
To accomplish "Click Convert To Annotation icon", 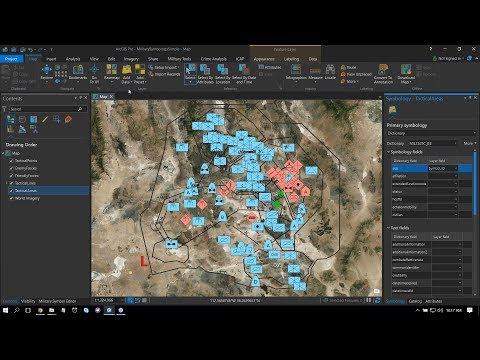I will [x=383, y=73].
